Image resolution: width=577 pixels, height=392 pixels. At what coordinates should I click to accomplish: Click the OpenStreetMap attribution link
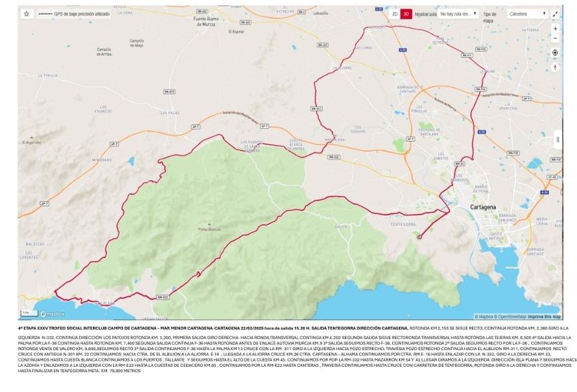[x=510, y=317]
